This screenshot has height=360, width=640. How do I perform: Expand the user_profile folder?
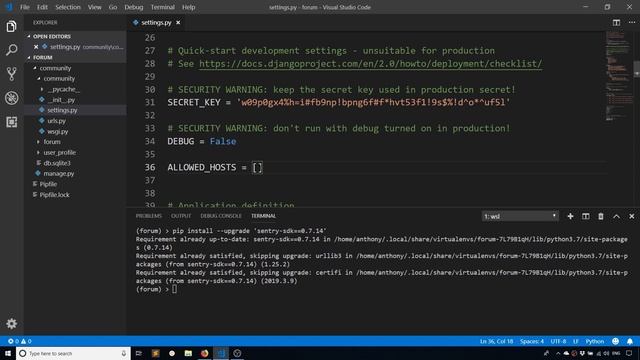60,152
